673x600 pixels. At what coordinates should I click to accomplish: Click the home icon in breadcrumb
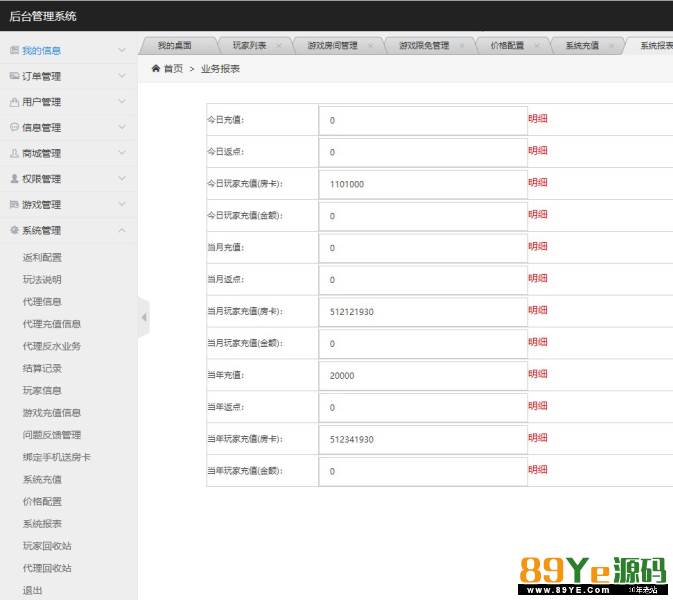(x=156, y=68)
